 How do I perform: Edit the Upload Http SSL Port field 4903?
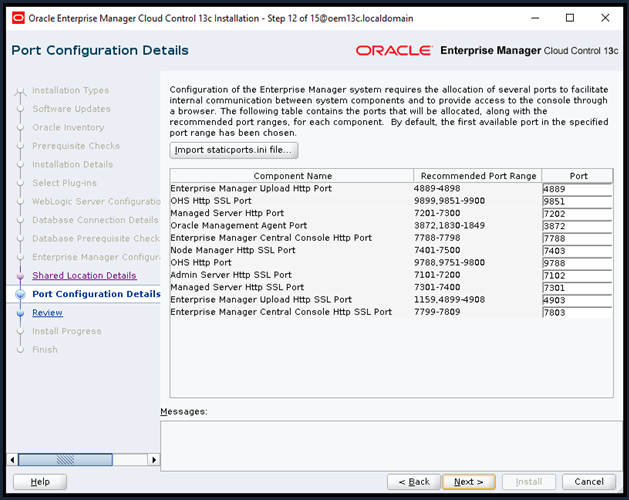coord(577,300)
